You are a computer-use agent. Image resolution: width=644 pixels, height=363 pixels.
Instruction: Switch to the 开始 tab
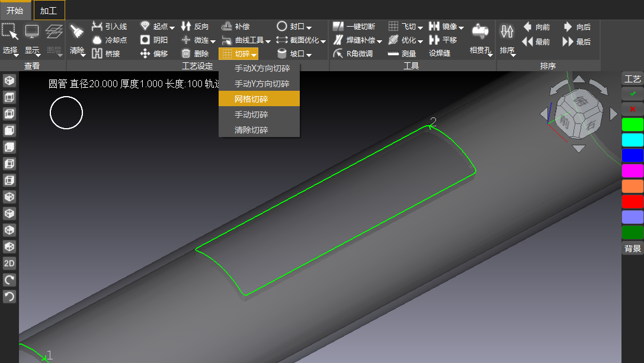[x=15, y=10]
